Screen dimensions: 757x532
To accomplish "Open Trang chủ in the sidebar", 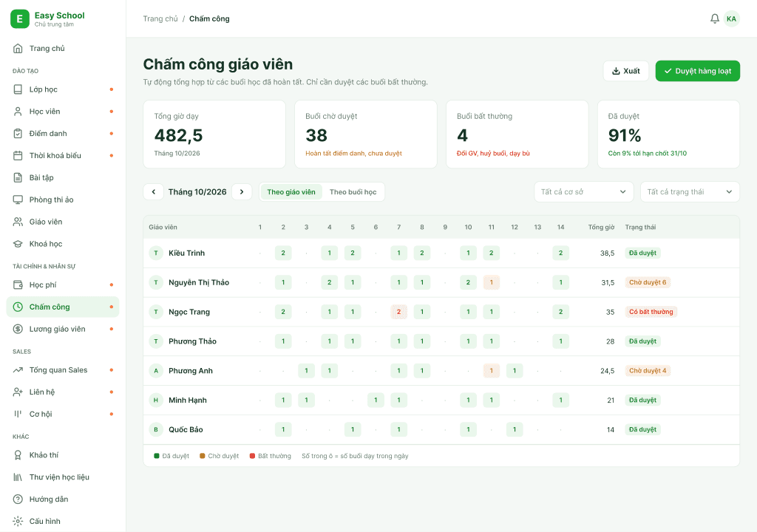I will point(63,48).
